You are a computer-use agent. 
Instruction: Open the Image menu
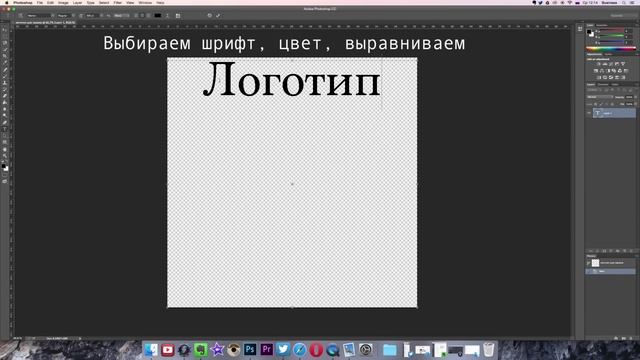63,2
